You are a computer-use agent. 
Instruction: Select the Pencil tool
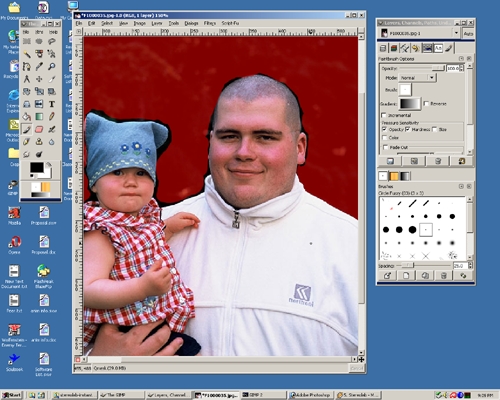[52, 117]
